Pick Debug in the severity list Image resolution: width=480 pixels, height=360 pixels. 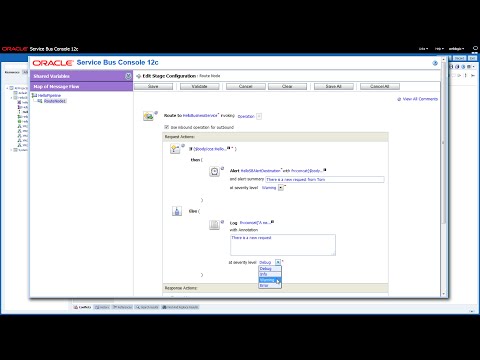(270, 269)
